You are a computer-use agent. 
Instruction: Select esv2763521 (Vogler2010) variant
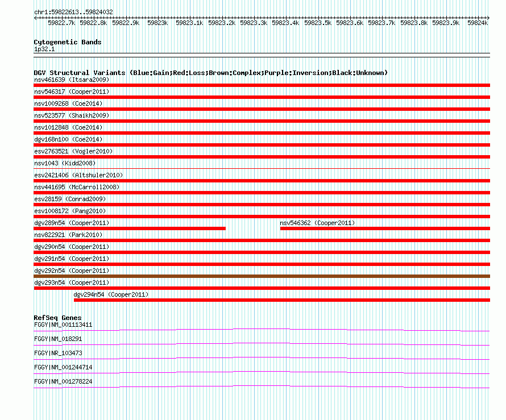coord(73,151)
